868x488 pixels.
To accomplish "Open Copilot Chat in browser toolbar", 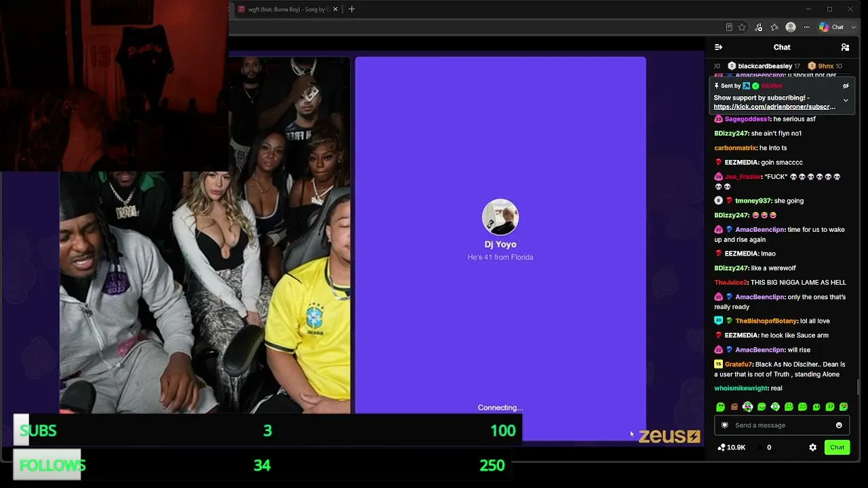I will (831, 27).
